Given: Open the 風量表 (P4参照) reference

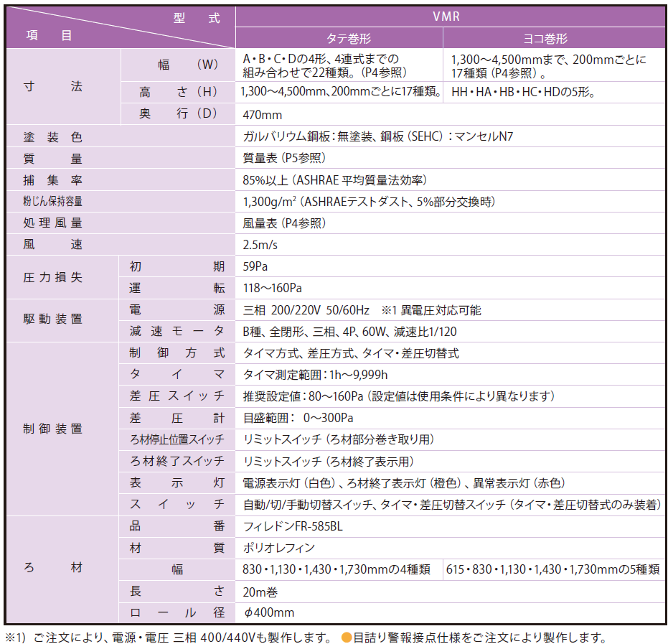Looking at the screenshot, I should 285,223.
